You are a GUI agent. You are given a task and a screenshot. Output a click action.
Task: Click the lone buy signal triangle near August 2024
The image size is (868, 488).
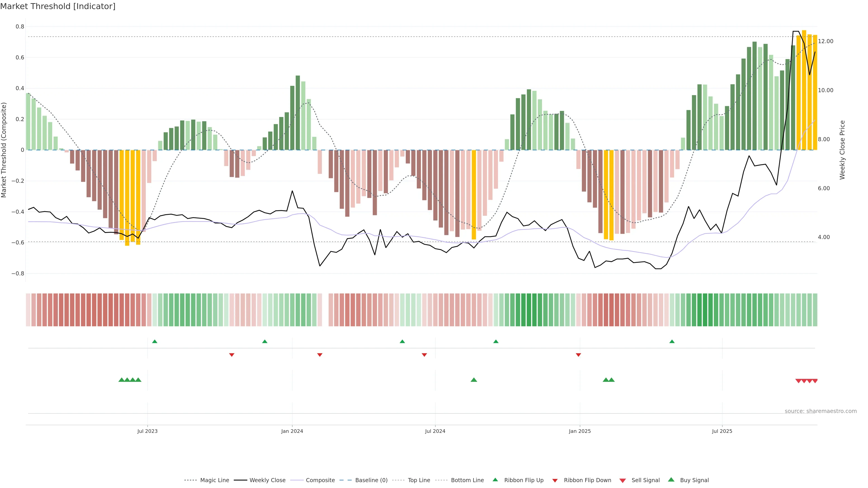(474, 380)
